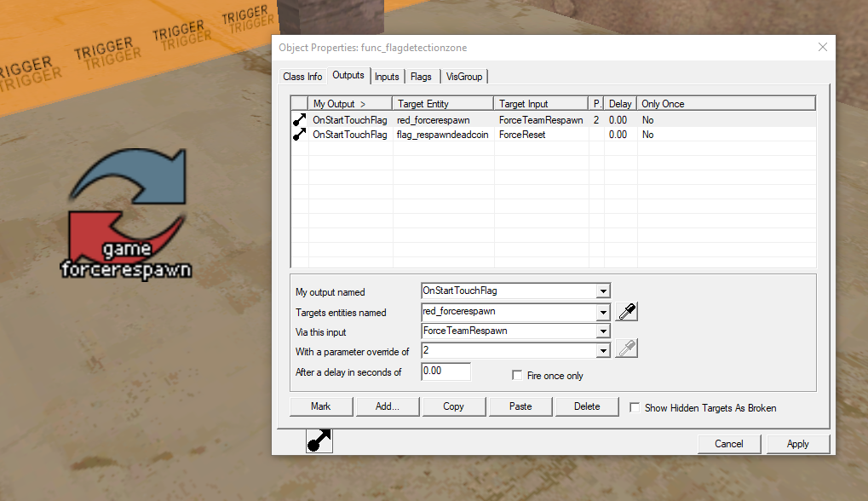The height and width of the screenshot is (501, 868).
Task: Click output icon of red_forcerespawn row
Action: click(300, 119)
